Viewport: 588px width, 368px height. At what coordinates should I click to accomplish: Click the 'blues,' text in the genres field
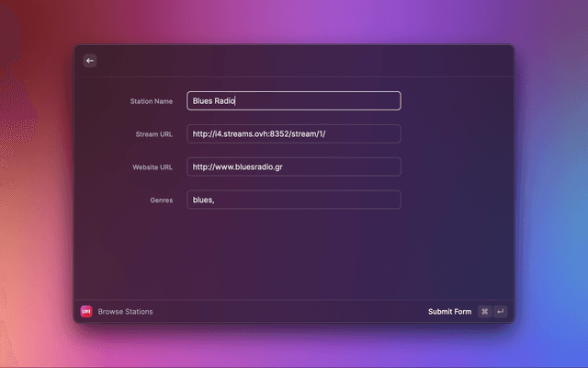(x=203, y=200)
